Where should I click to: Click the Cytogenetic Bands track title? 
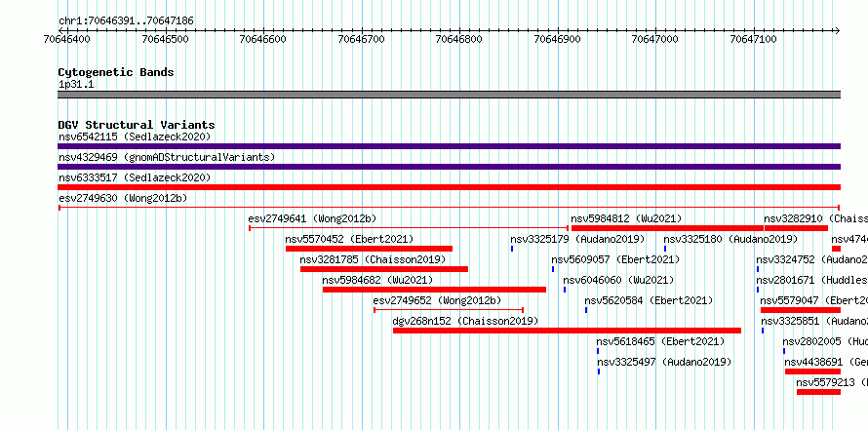point(116,72)
